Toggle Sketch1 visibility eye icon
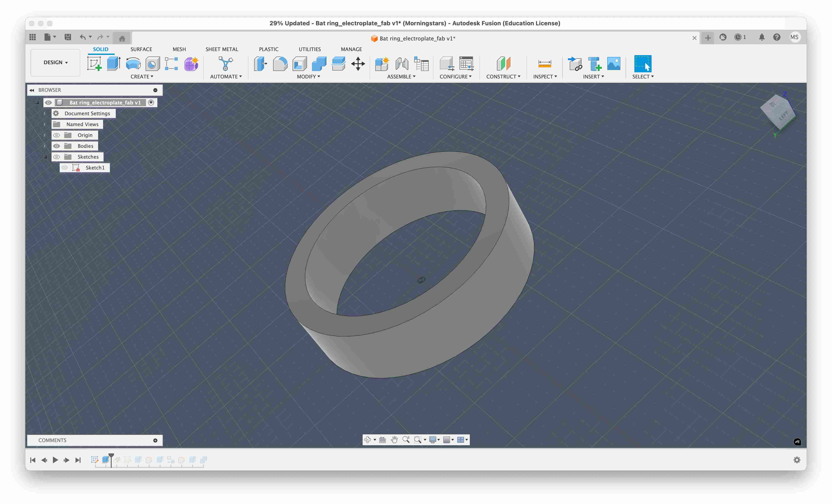 tap(64, 167)
